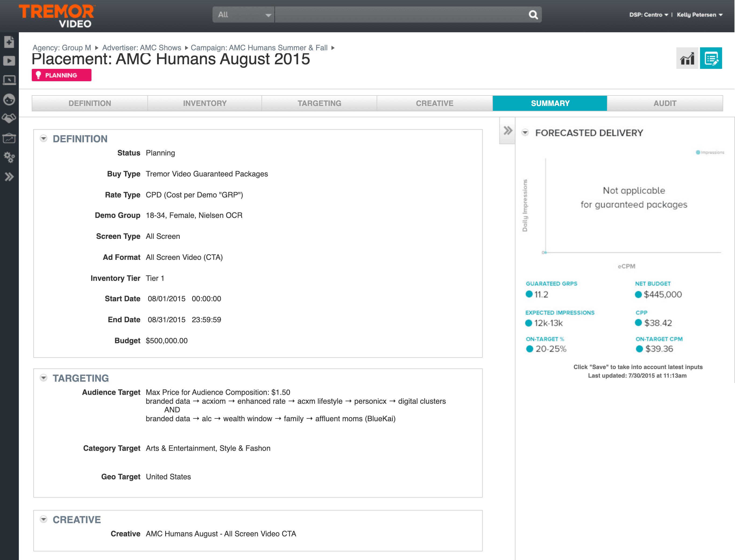Open Campaign: AMC Humans Summer & Fall breadcrumb

click(259, 48)
